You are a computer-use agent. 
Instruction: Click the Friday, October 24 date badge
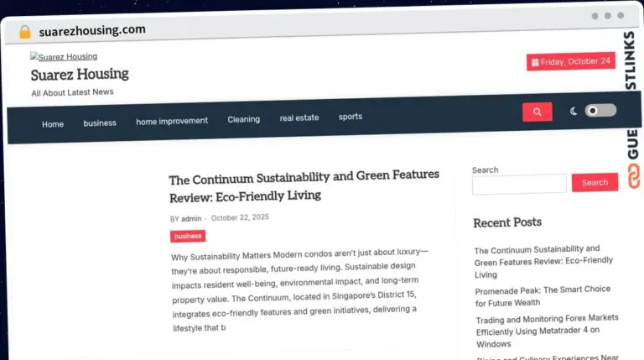point(570,62)
